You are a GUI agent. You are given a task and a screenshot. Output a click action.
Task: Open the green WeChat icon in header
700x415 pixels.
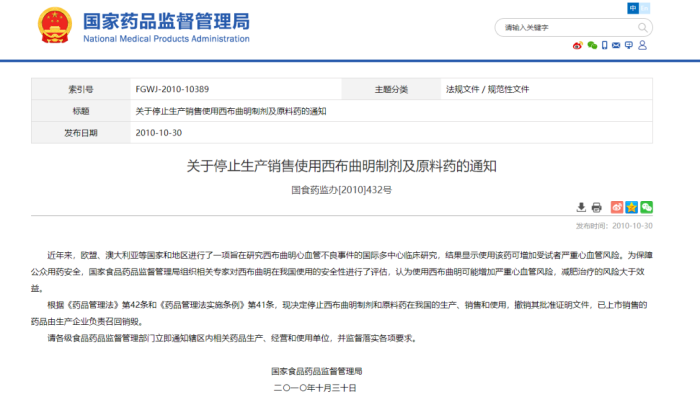click(x=592, y=45)
